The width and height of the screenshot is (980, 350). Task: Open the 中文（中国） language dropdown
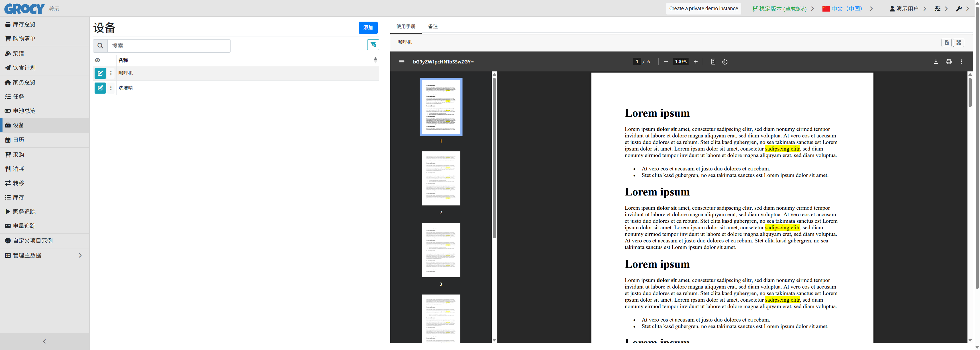click(847, 8)
